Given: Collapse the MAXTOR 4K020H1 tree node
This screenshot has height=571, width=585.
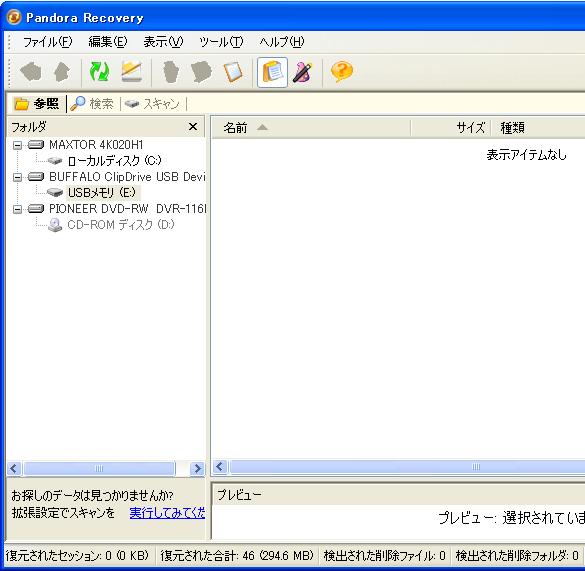Looking at the screenshot, I should pyautogui.click(x=17, y=145).
